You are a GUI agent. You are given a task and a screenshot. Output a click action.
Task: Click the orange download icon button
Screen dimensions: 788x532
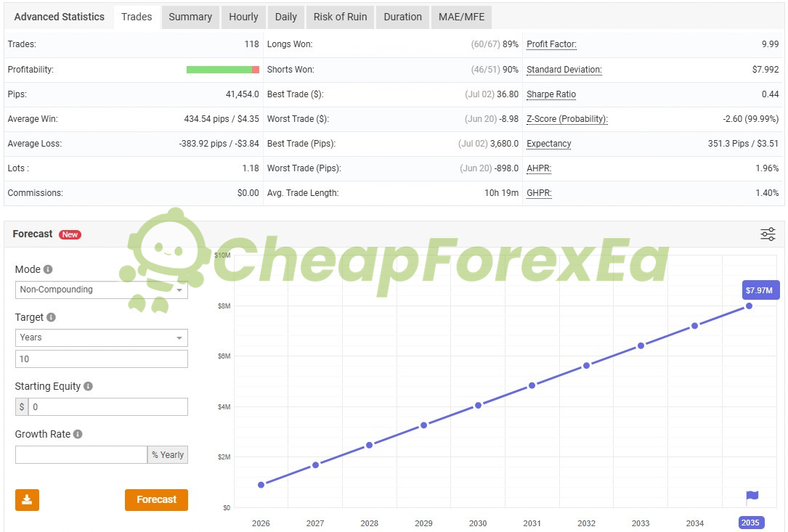pyautogui.click(x=27, y=500)
